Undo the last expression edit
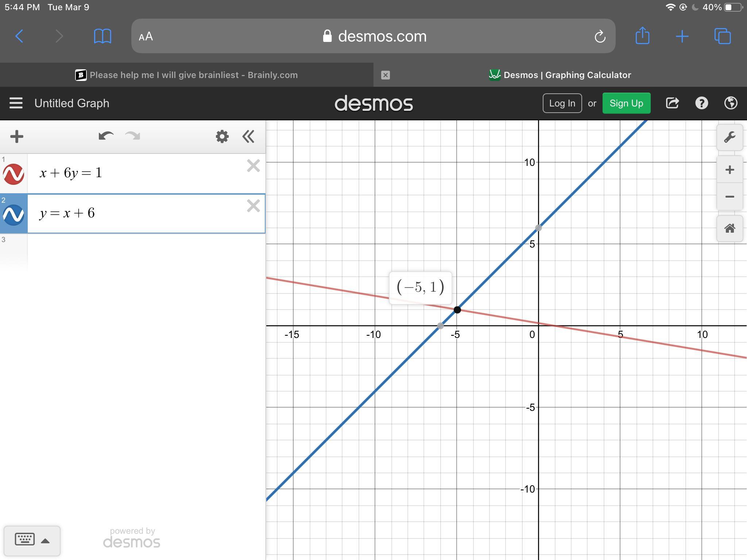The width and height of the screenshot is (747, 560). pos(106,136)
